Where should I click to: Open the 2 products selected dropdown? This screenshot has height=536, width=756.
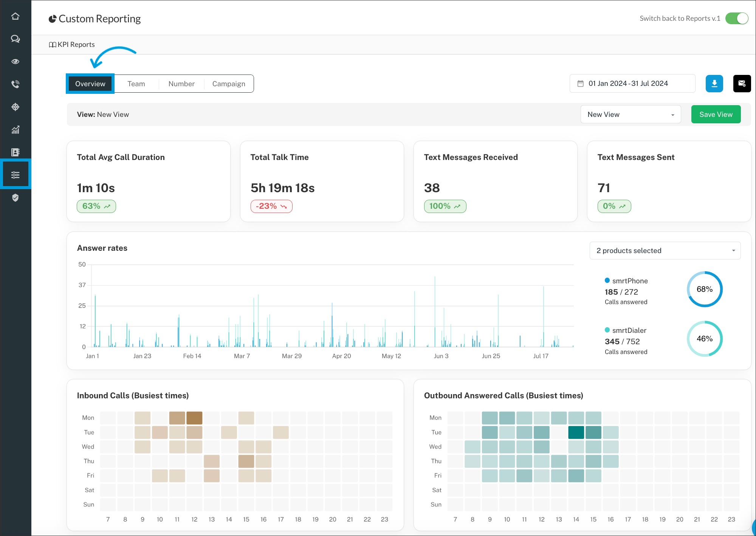coord(665,251)
